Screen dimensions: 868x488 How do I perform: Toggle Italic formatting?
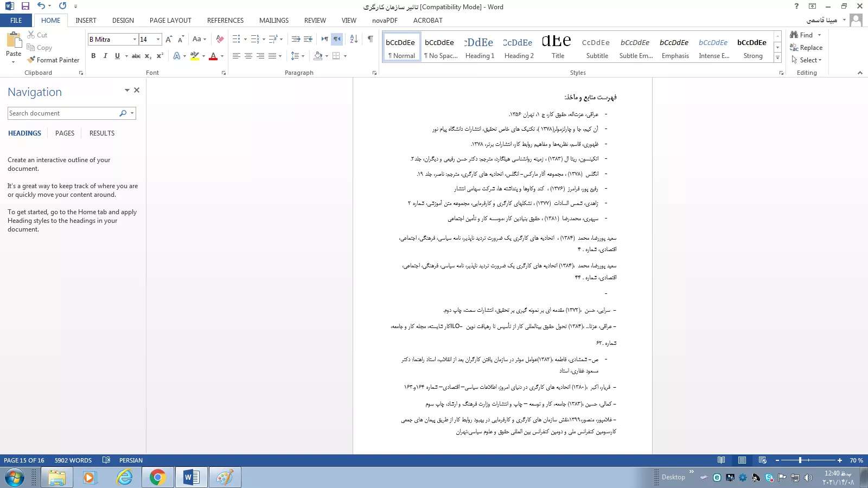point(105,56)
